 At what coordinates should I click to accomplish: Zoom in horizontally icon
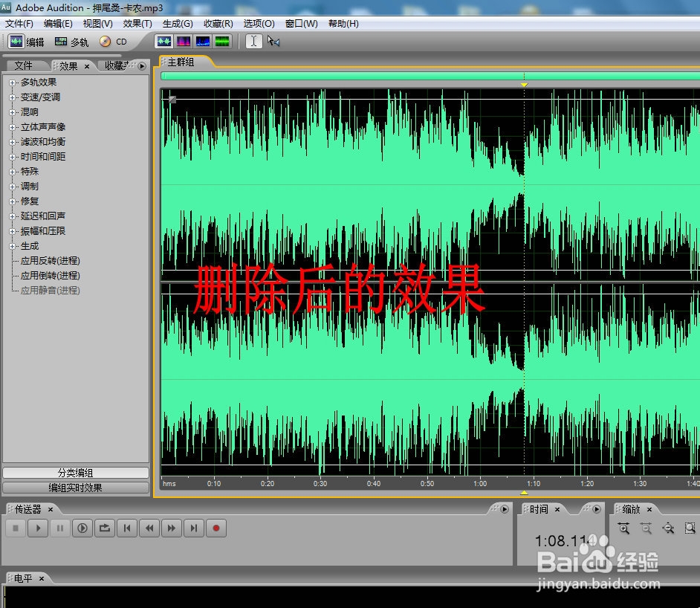click(623, 528)
